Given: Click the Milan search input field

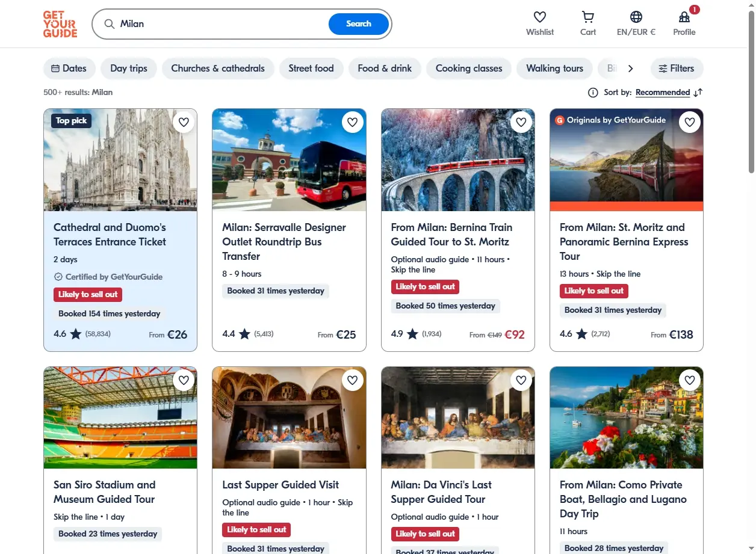Looking at the screenshot, I should 223,24.
